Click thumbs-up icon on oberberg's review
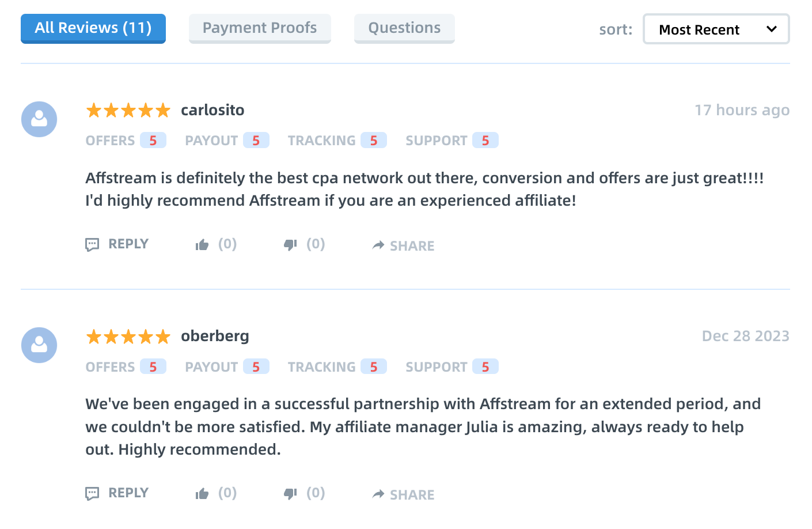This screenshot has height=529, width=812. 202,494
